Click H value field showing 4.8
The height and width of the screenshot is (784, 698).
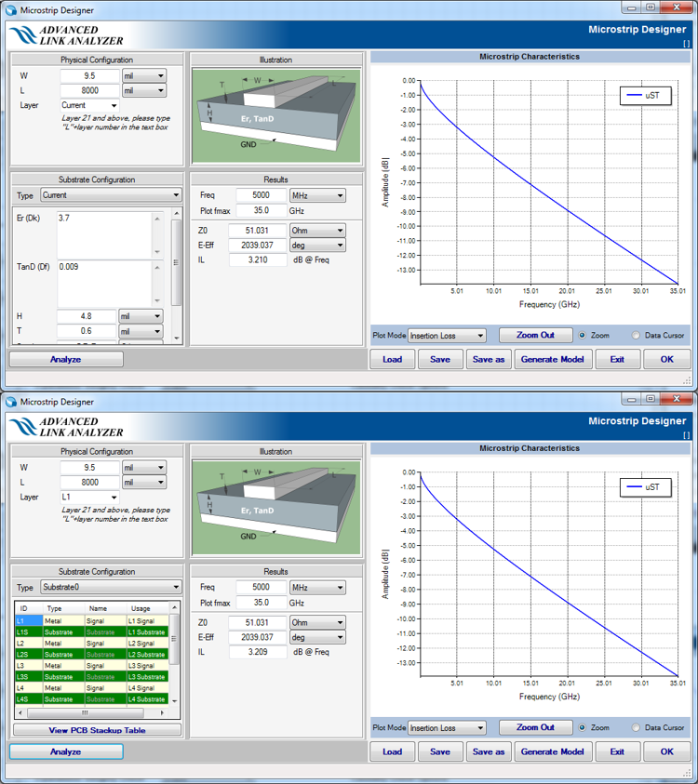[86, 316]
